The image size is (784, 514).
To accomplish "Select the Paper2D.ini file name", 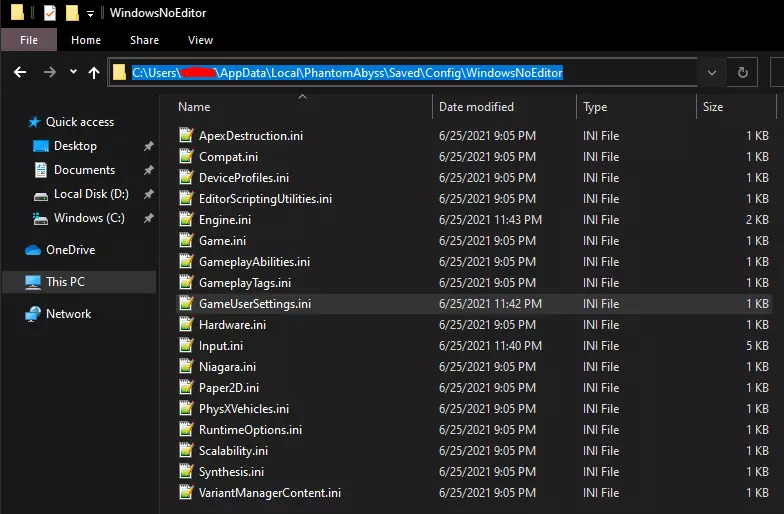I will [x=228, y=388].
